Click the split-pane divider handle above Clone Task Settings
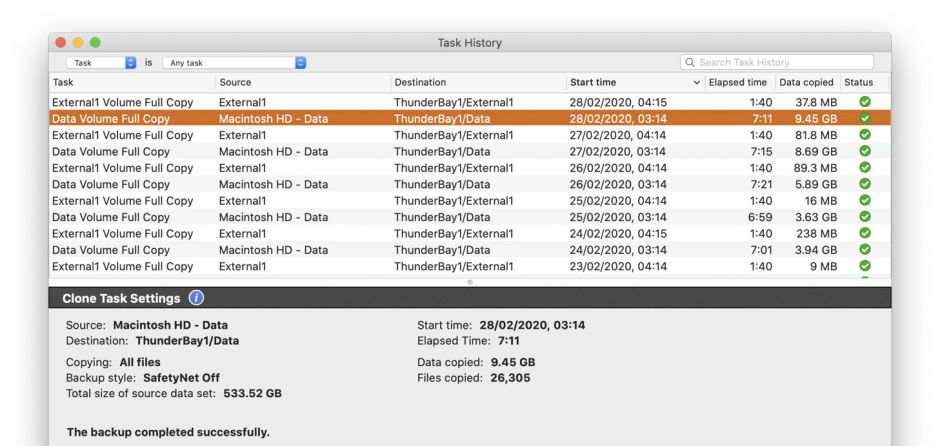The width and height of the screenshot is (940, 446). point(470,282)
